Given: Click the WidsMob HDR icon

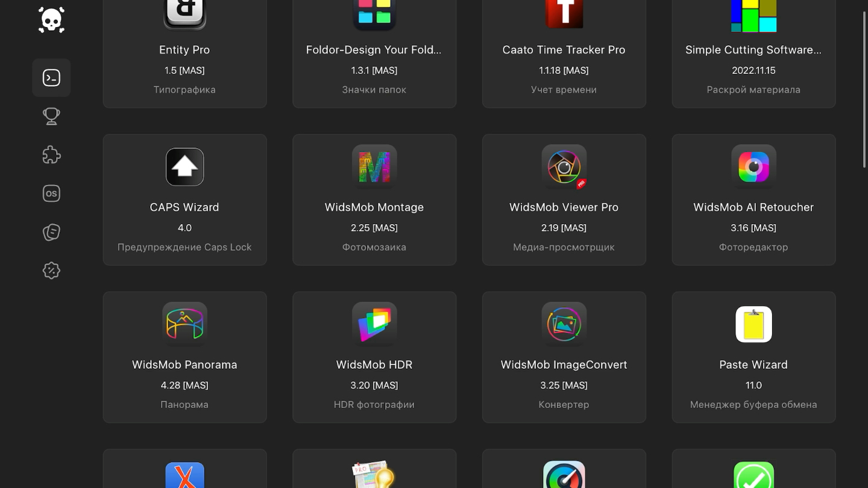Looking at the screenshot, I should pos(374,324).
